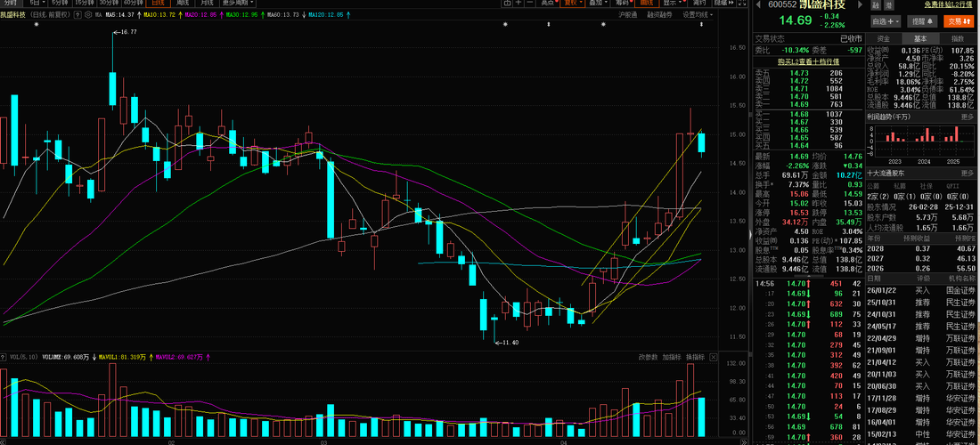Open the 复权 adjustment dropdown
Image resolution: width=980 pixels, height=445 pixels.
(x=573, y=4)
